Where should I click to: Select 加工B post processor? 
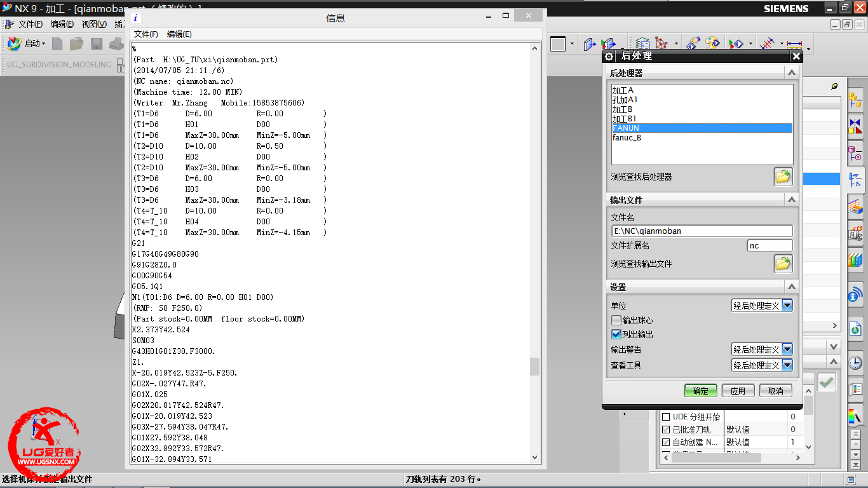tap(702, 109)
